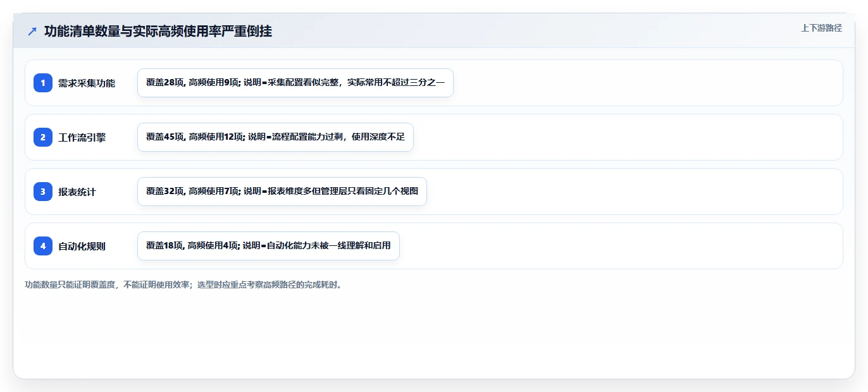868x392 pixels.
Task: Click the footnote starting with 功能数量只能证明覆盖度
Action: tap(183, 285)
